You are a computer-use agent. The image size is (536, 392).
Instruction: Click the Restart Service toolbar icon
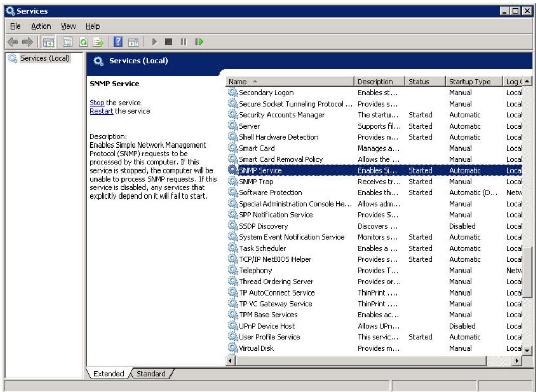(x=199, y=42)
